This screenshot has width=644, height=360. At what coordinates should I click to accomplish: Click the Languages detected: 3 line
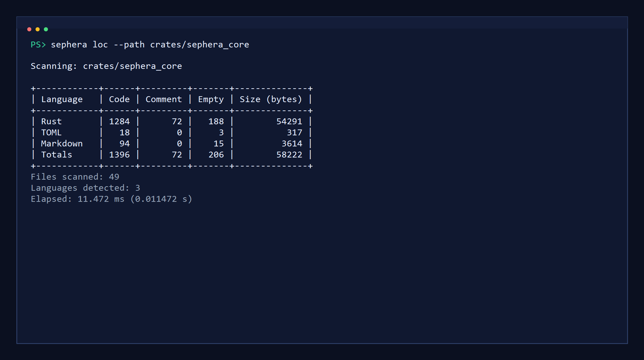click(x=85, y=188)
